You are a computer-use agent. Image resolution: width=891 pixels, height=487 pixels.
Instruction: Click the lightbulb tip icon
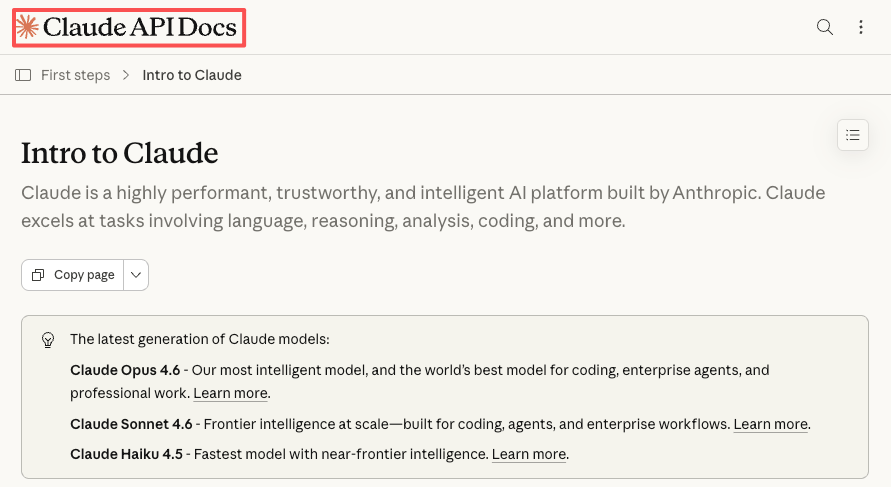point(47,340)
